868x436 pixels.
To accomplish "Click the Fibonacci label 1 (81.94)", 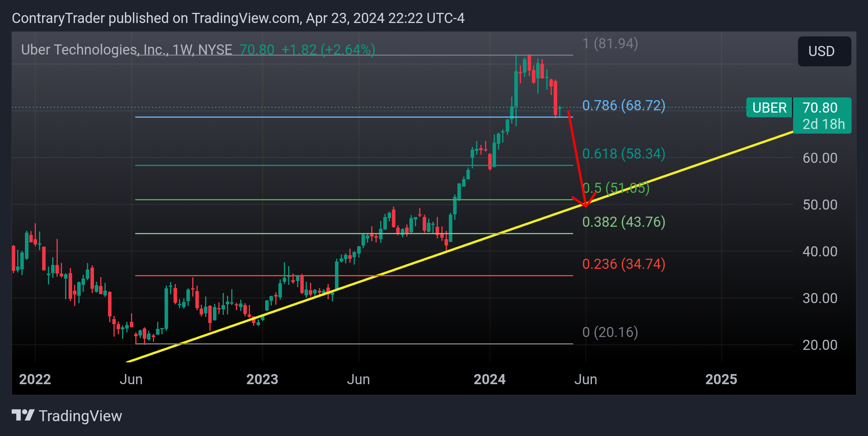I will pyautogui.click(x=610, y=44).
